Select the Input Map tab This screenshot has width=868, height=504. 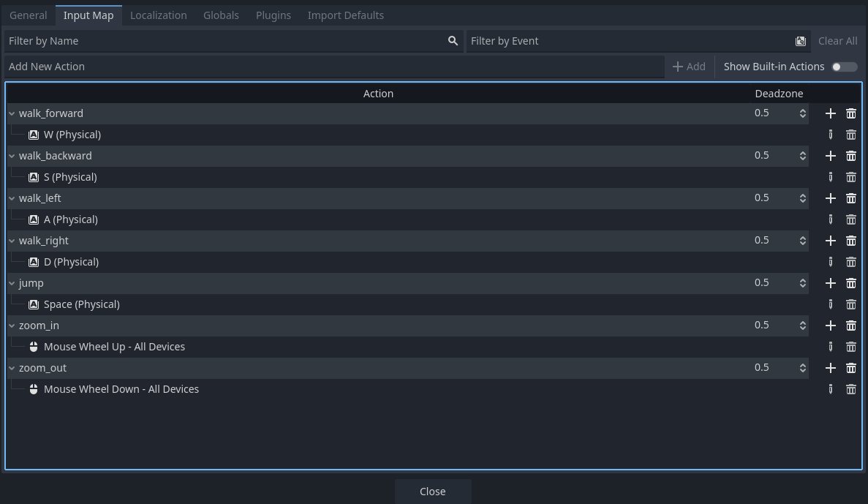click(x=88, y=15)
